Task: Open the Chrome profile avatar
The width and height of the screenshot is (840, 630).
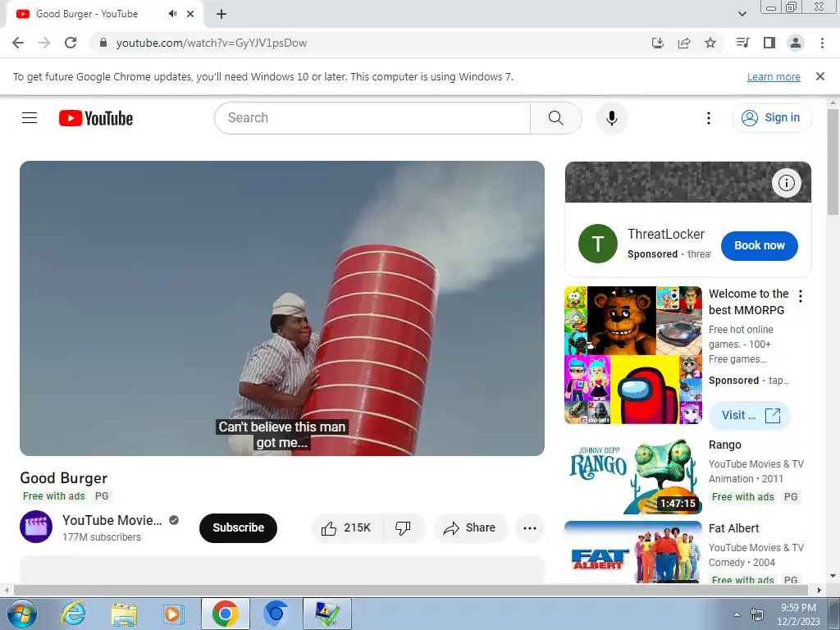Action: click(x=796, y=43)
